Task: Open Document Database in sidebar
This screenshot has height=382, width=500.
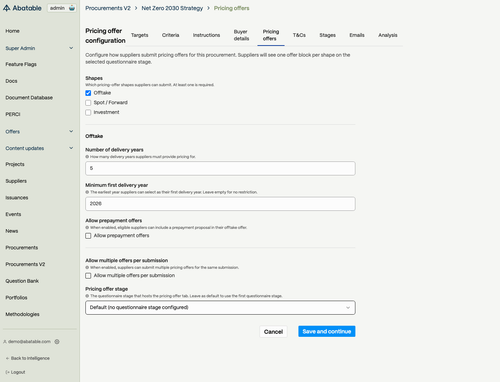Action: [29, 98]
